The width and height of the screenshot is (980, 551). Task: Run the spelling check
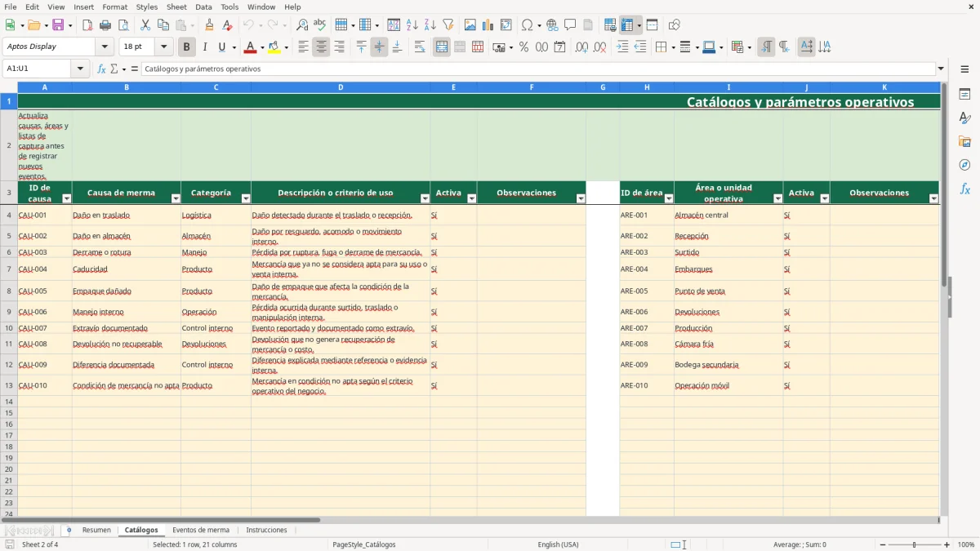click(x=320, y=25)
